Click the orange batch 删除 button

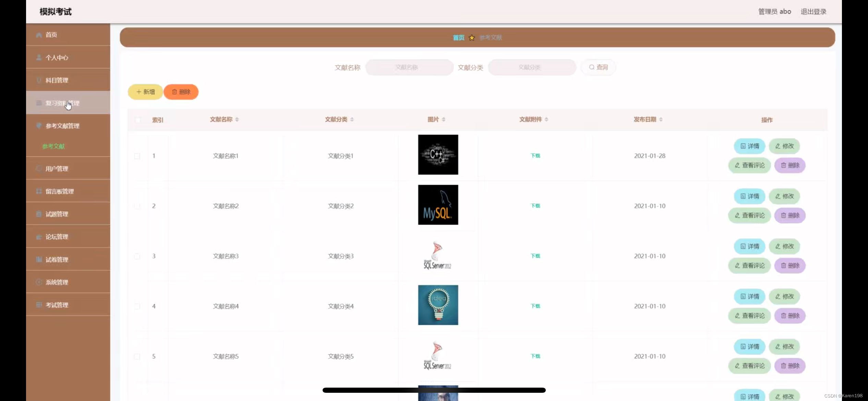[x=181, y=92]
